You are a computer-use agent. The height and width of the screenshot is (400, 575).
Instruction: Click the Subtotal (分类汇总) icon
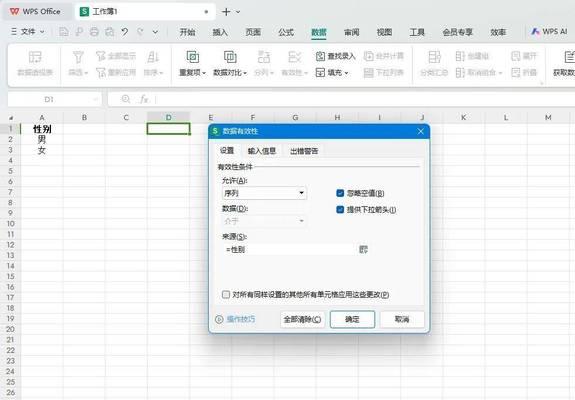click(x=434, y=57)
